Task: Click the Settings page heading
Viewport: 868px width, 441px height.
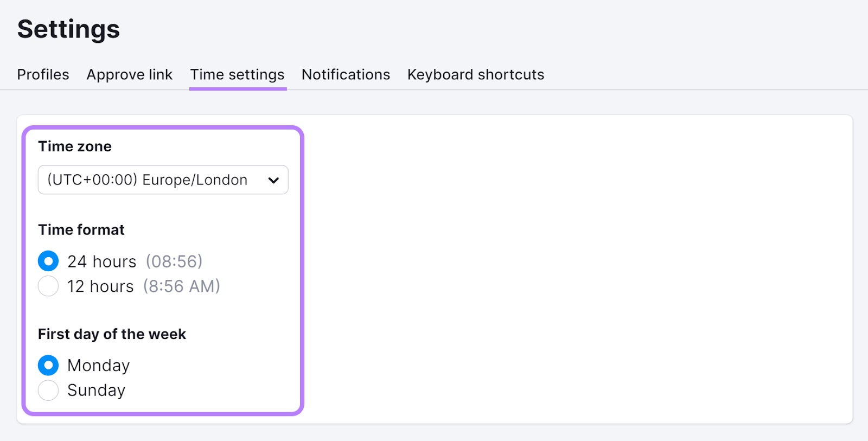Action: coord(68,29)
